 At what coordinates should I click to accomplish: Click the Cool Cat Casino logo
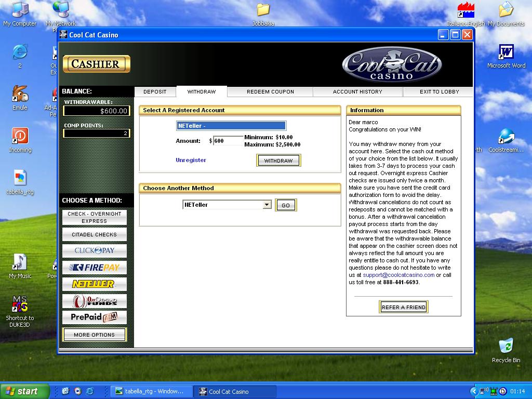click(392, 64)
